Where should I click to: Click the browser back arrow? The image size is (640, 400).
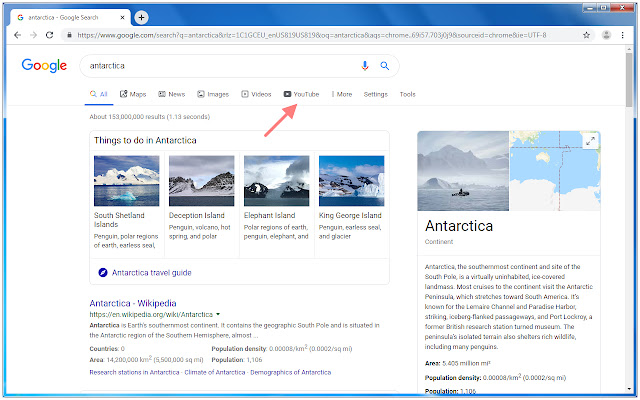click(x=17, y=35)
